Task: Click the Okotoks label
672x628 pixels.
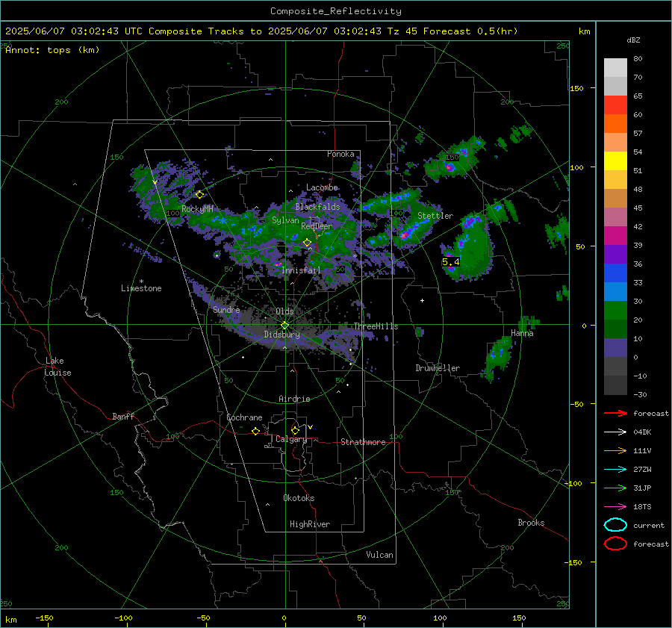Action: click(x=299, y=498)
